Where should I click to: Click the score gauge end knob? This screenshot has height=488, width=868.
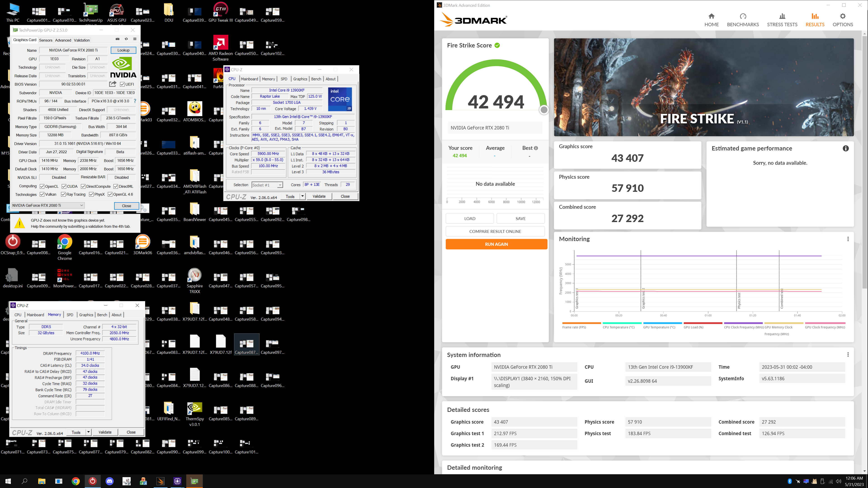pyautogui.click(x=543, y=109)
